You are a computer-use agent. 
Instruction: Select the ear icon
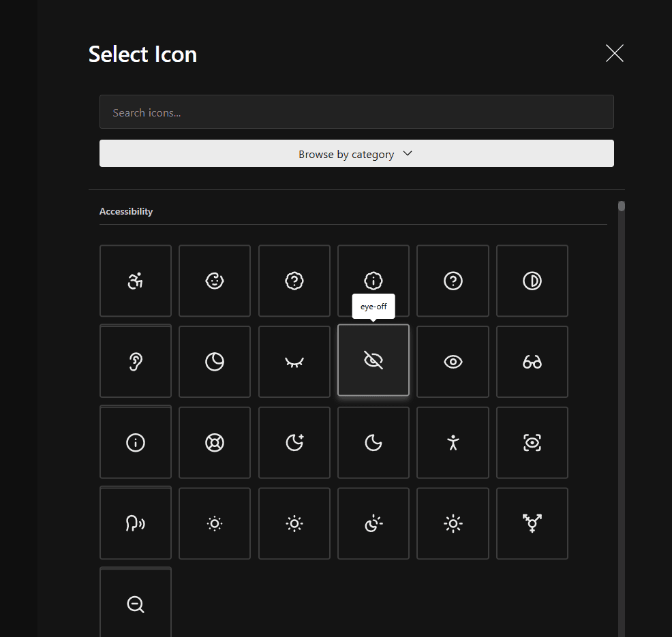click(x=136, y=362)
